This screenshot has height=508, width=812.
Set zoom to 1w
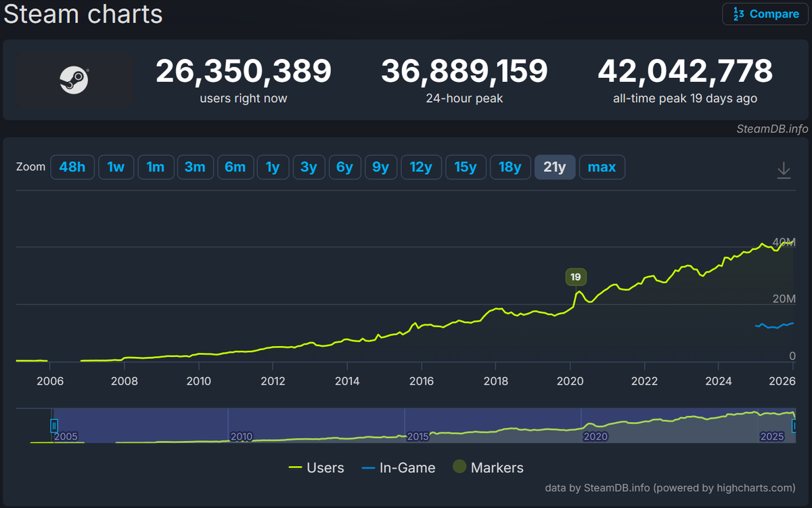point(116,167)
